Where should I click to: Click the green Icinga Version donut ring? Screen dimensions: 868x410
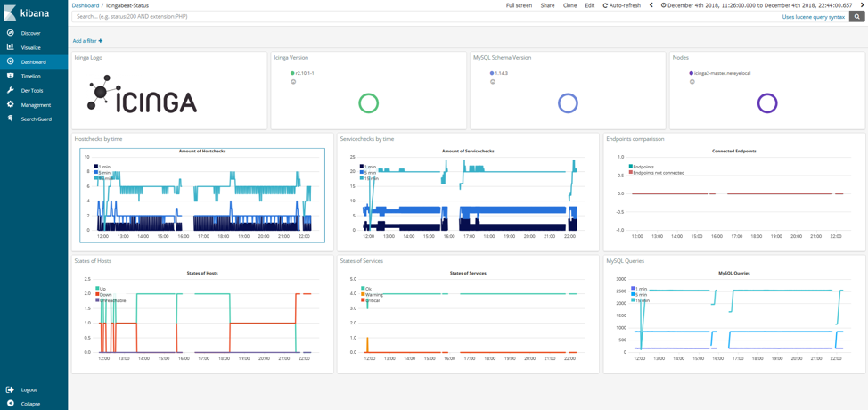coord(368,103)
